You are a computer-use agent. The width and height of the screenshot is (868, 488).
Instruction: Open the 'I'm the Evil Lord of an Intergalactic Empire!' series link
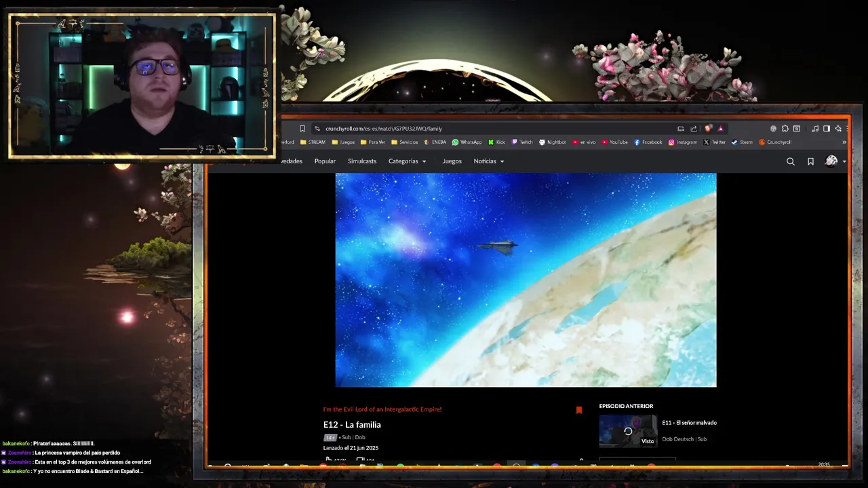coord(382,409)
